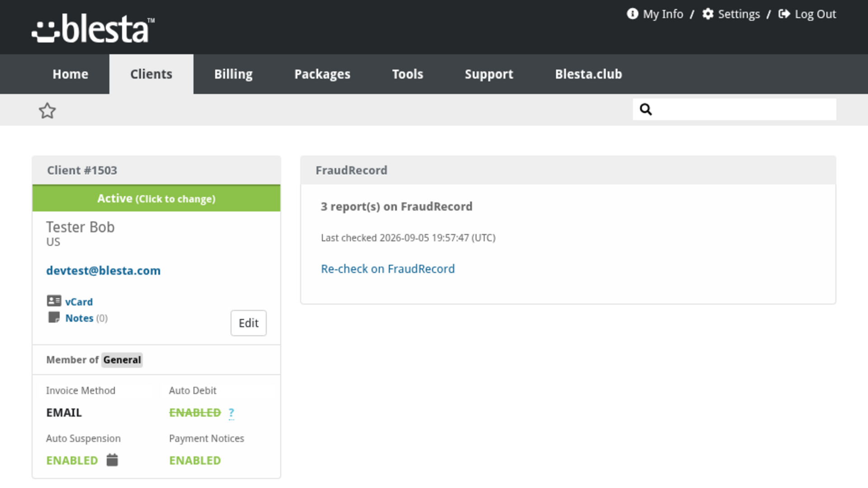Open the devtest@blesta.com email link

coord(103,271)
